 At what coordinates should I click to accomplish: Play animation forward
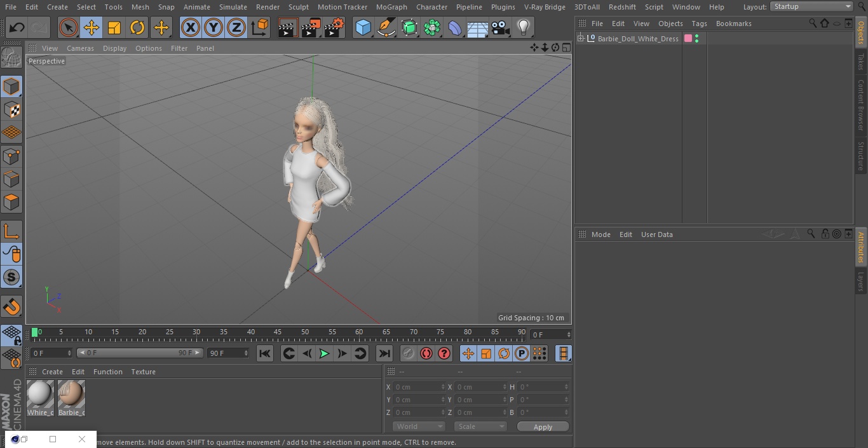click(324, 353)
